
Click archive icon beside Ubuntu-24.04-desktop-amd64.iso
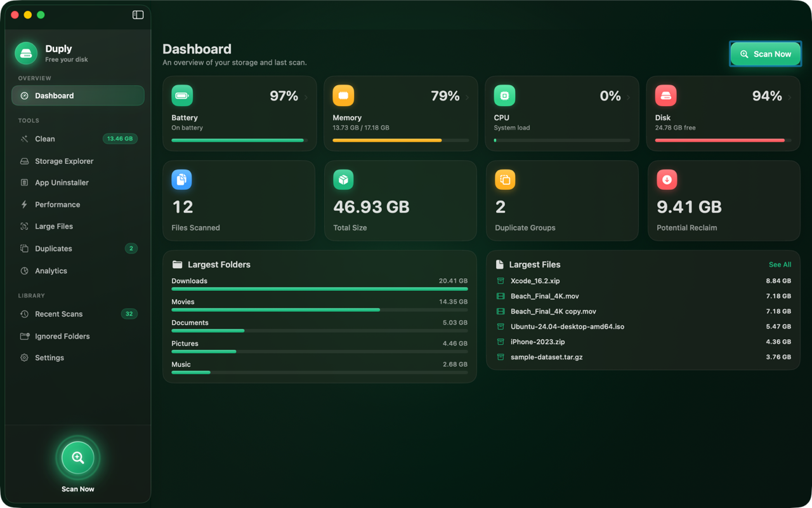click(x=501, y=326)
